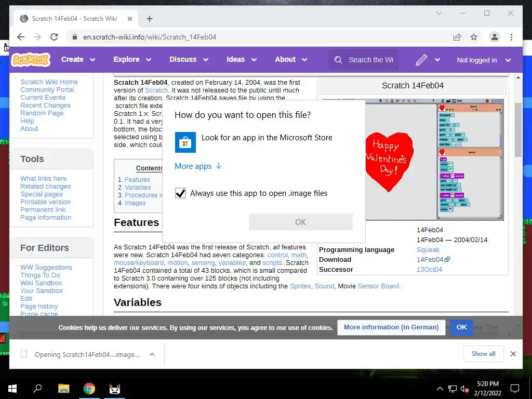The image size is (532, 399).
Task: Open Page history link
Action: click(39, 307)
